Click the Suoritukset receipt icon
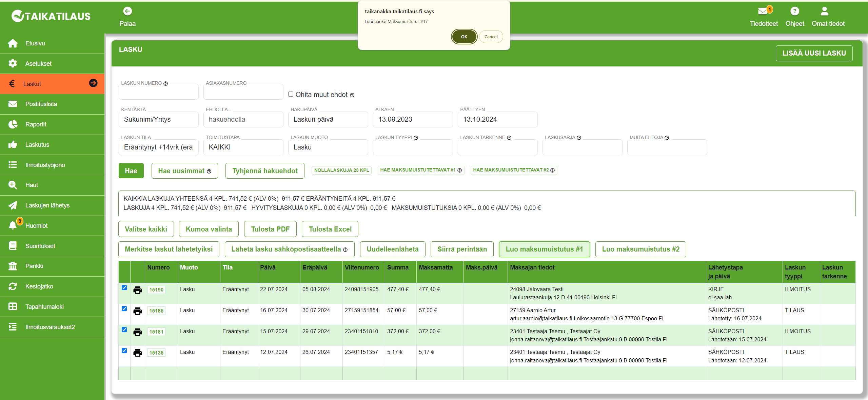The width and height of the screenshot is (868, 400). pos(13,246)
